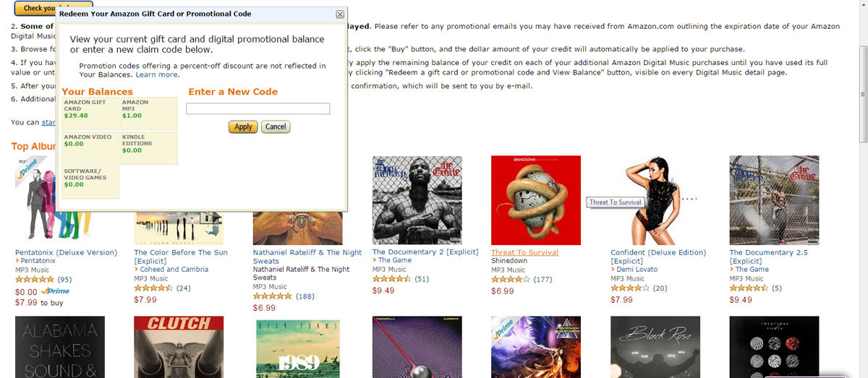Select the 1989 Ryan Adams album cover
This screenshot has height=378, width=868.
[x=297, y=347]
